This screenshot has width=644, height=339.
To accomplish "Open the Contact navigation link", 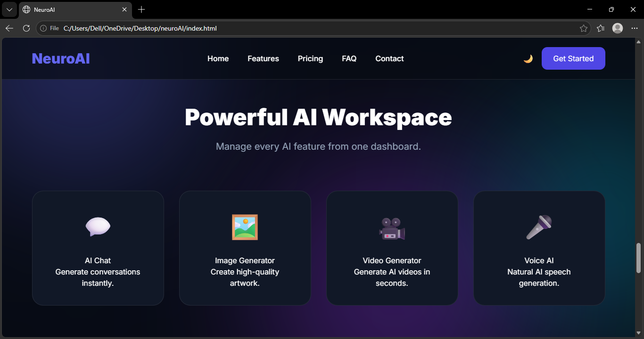I will 389,59.
